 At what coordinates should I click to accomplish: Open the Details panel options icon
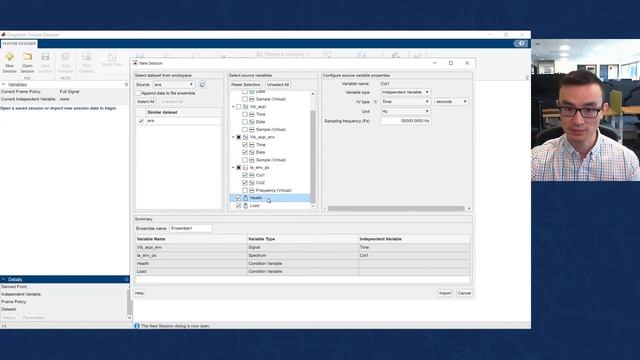(x=126, y=280)
